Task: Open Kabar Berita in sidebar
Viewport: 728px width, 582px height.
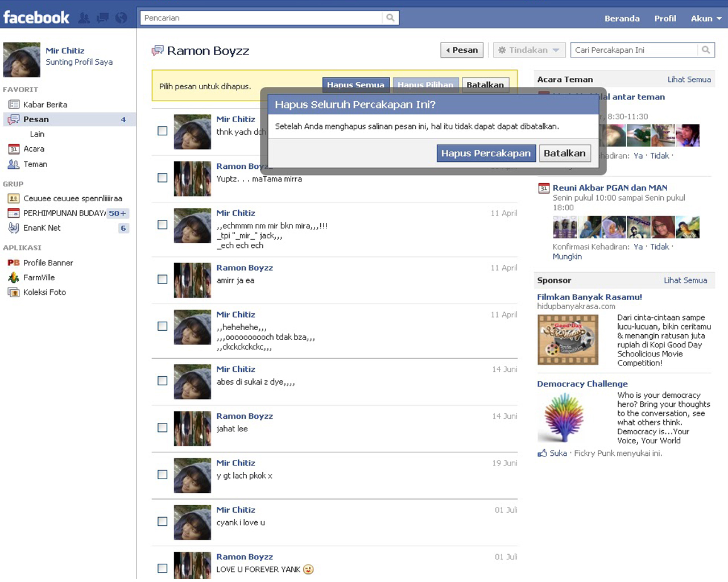Action: (x=45, y=105)
